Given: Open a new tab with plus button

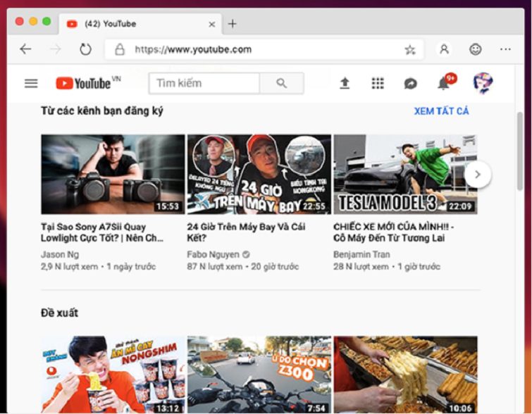Looking at the screenshot, I should (233, 24).
